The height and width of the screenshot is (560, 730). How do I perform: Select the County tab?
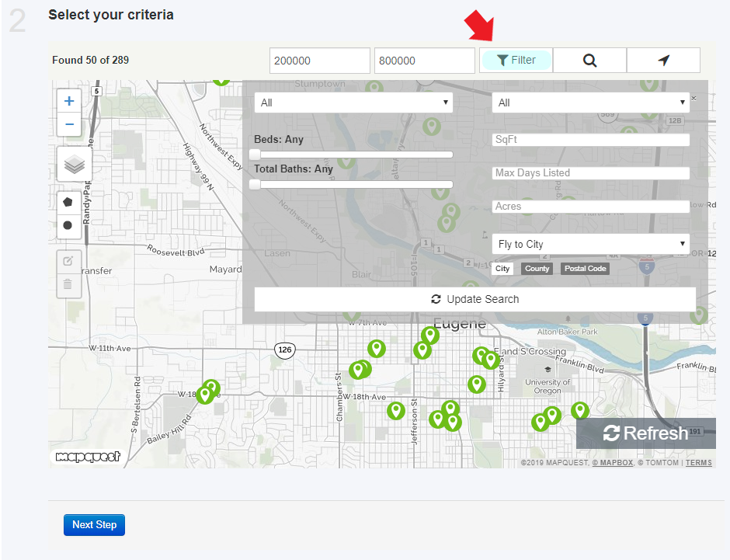[537, 269]
